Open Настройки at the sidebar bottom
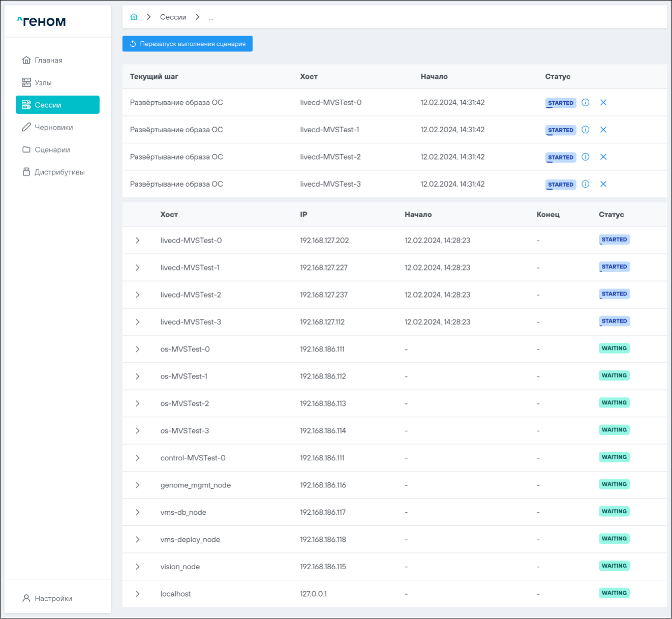This screenshot has width=672, height=619. (53, 599)
